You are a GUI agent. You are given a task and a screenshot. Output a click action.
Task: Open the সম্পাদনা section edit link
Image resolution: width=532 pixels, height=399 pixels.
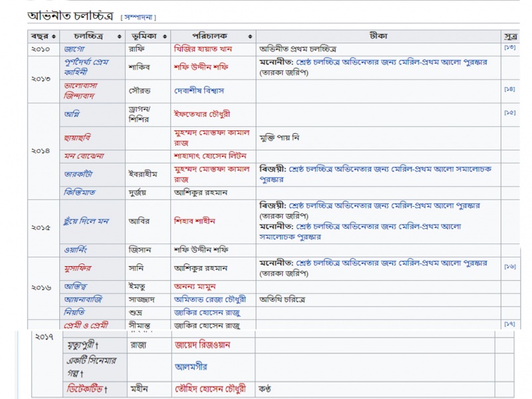138,17
